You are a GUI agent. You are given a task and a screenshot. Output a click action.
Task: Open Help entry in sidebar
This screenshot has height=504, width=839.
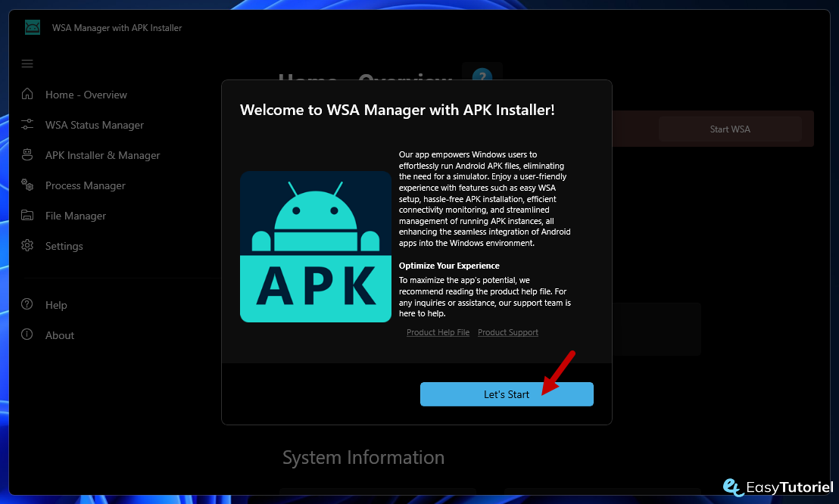tap(56, 305)
